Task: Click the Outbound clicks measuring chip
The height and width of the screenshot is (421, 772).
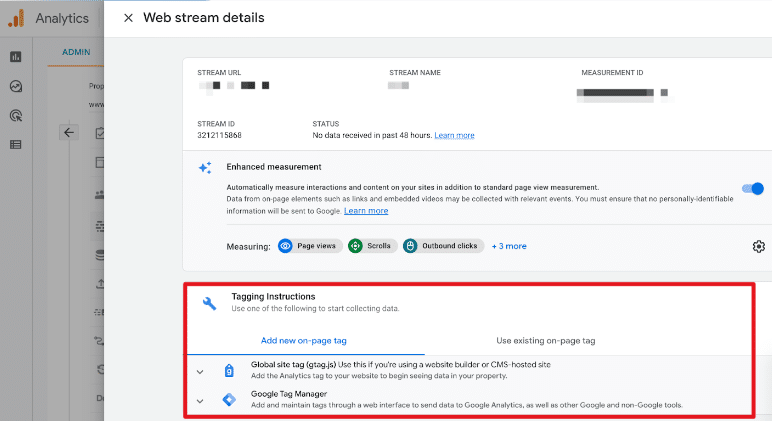Action: (x=443, y=246)
